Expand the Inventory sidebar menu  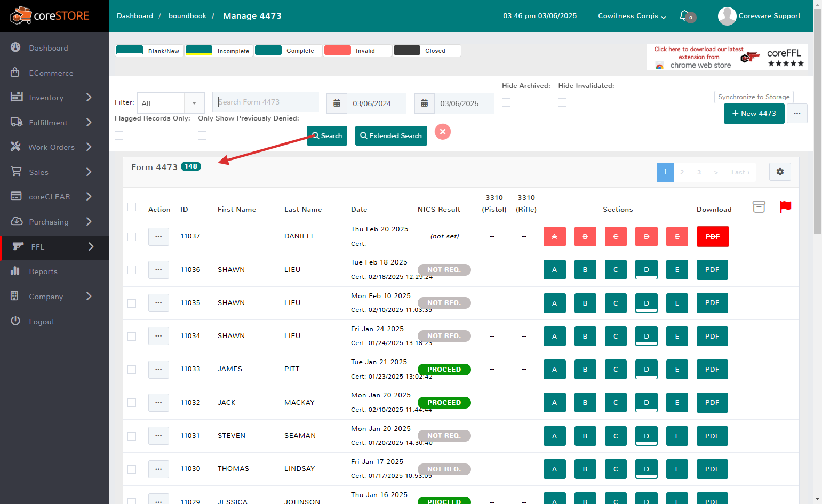point(54,98)
